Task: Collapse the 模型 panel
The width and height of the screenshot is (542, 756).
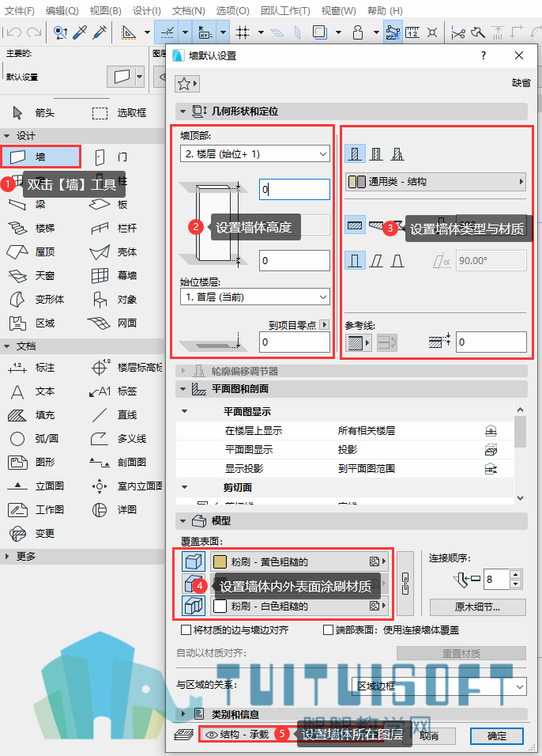Action: (183, 520)
